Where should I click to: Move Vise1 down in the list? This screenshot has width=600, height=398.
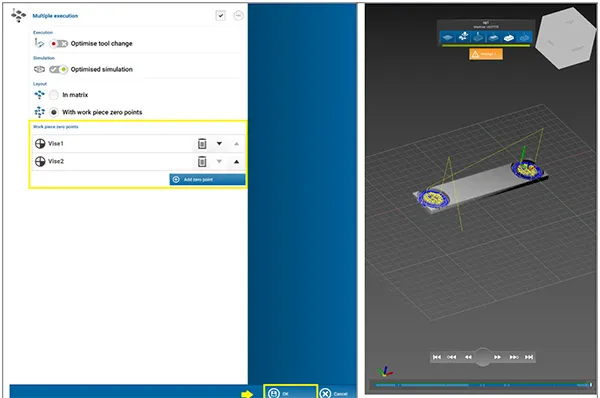(x=219, y=144)
